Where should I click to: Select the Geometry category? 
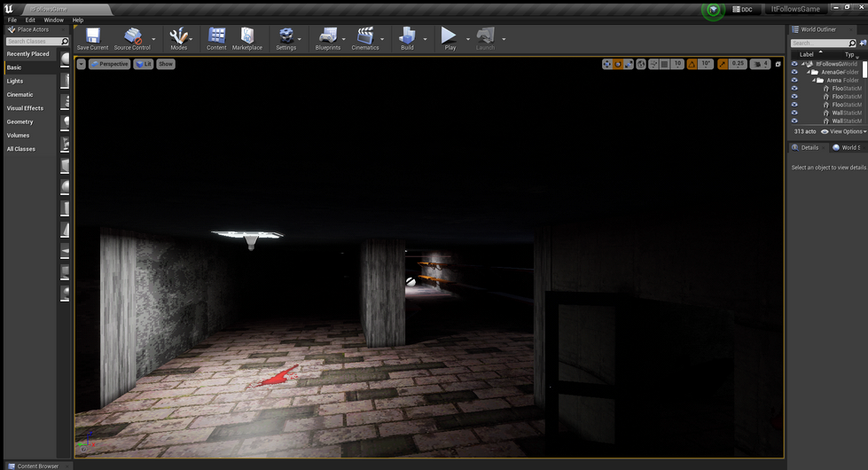(20, 121)
